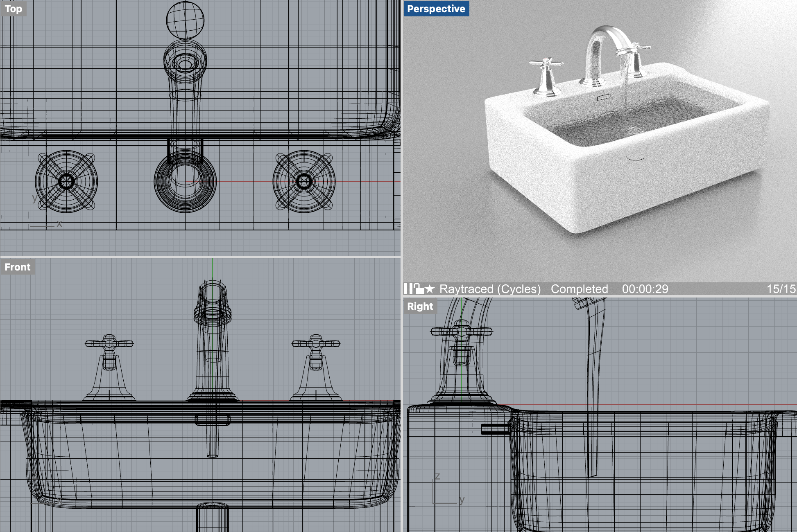Open the Top viewport title menu

coord(14,9)
